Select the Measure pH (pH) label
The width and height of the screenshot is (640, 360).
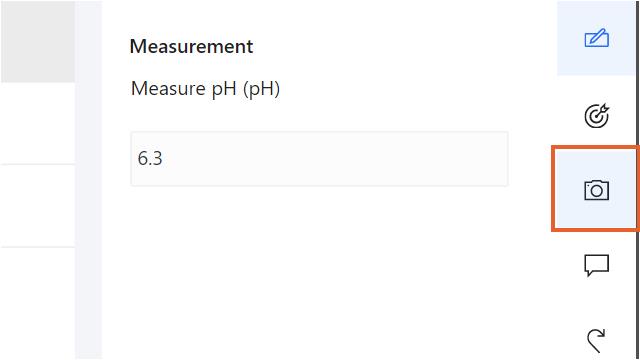tap(205, 89)
